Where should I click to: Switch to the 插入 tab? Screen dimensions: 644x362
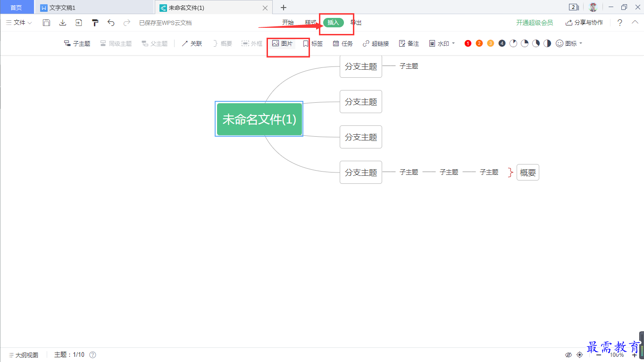[x=334, y=23]
